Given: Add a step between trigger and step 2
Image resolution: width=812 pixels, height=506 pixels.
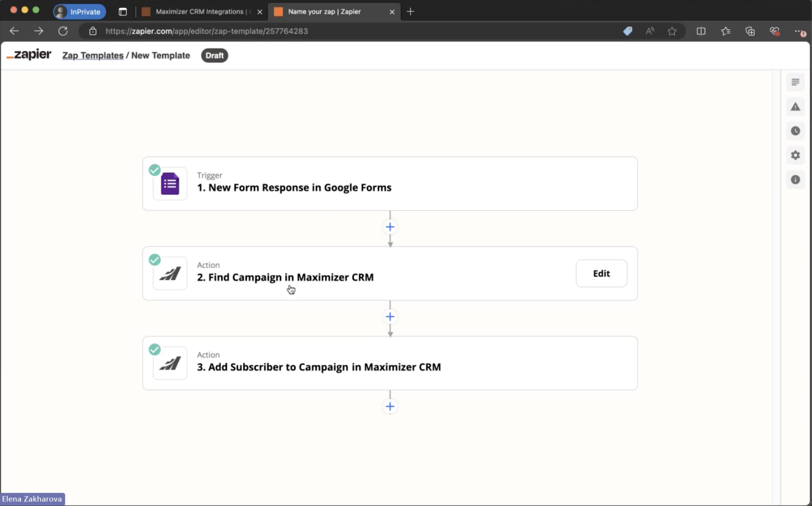Looking at the screenshot, I should tap(390, 227).
